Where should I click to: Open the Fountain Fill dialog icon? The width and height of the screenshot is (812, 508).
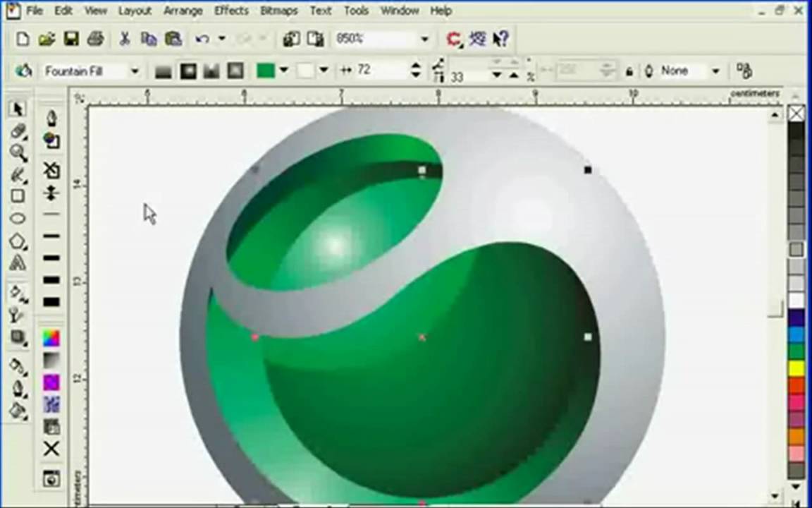(51, 361)
